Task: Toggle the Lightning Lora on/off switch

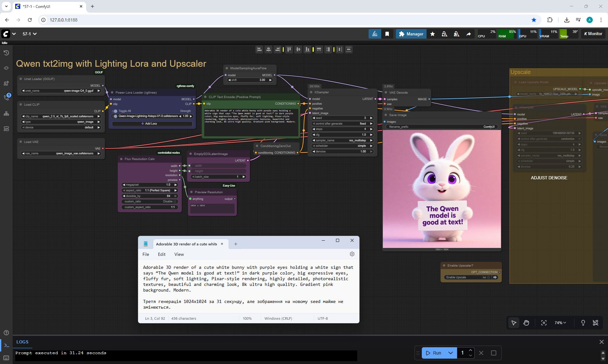Action: click(116, 116)
